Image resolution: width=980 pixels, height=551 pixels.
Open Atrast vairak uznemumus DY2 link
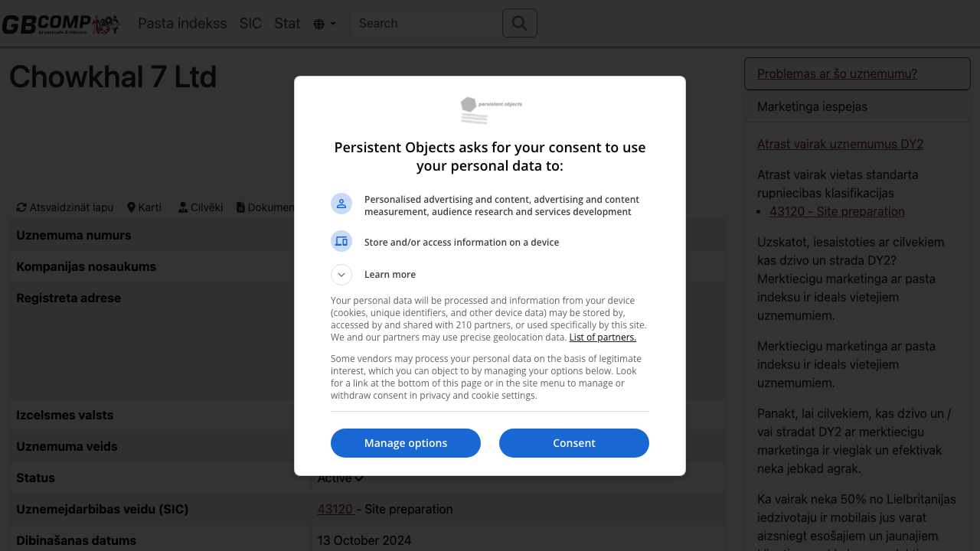pyautogui.click(x=840, y=145)
